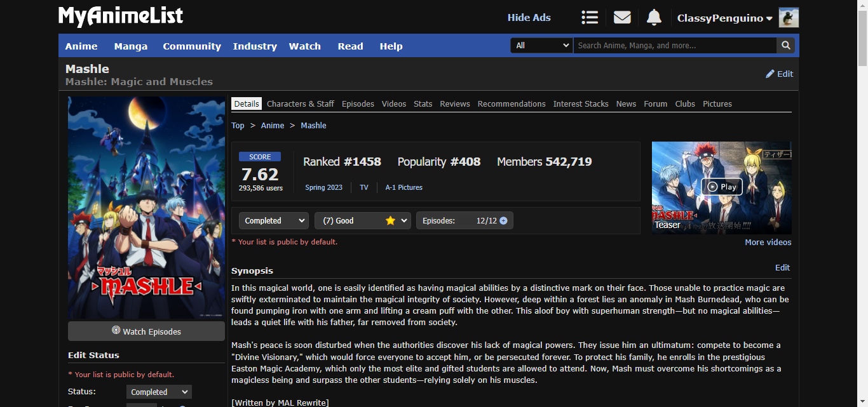Open the Spring 2023 season link
Viewport: 868px width, 407px height.
(x=323, y=187)
